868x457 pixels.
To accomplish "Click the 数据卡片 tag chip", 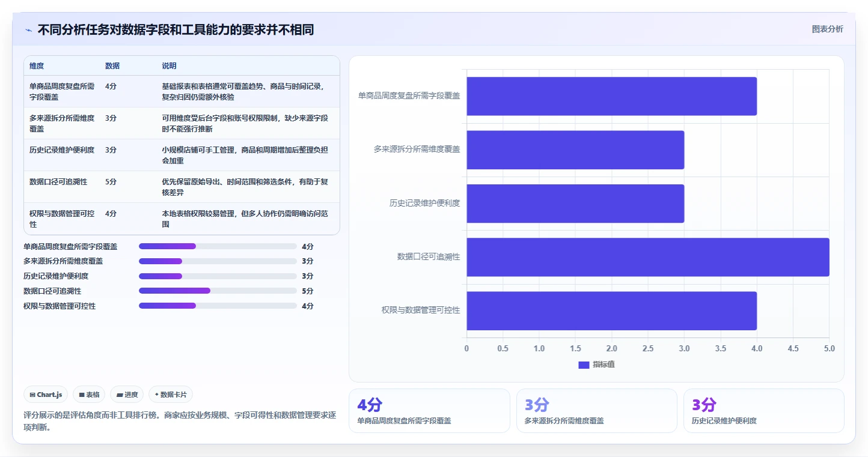I will [x=171, y=395].
